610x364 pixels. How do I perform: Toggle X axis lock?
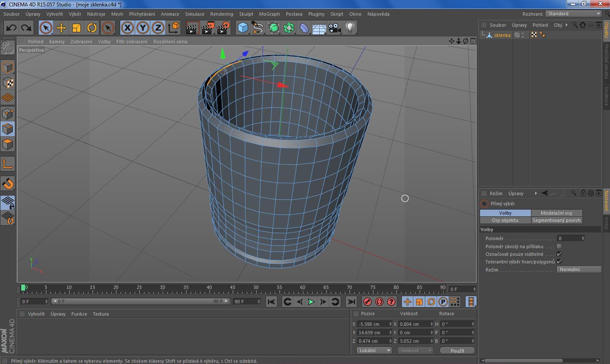pyautogui.click(x=127, y=28)
